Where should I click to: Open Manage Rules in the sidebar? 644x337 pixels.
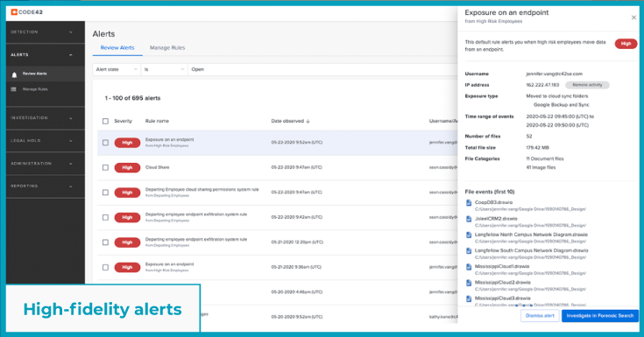click(x=46, y=89)
